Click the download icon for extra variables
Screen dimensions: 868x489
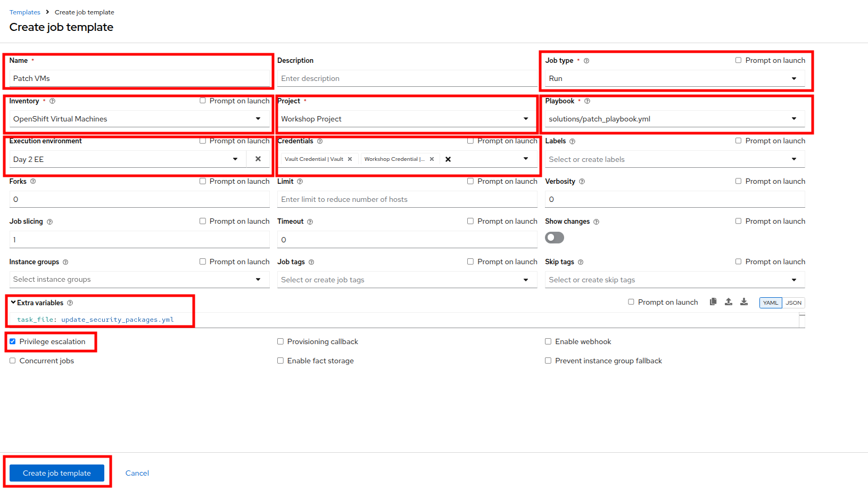pos(744,302)
